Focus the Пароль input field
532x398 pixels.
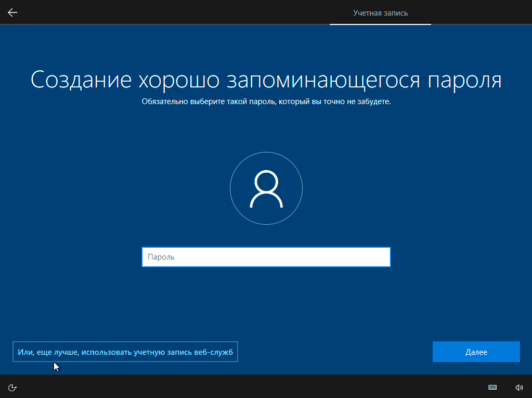click(x=266, y=257)
